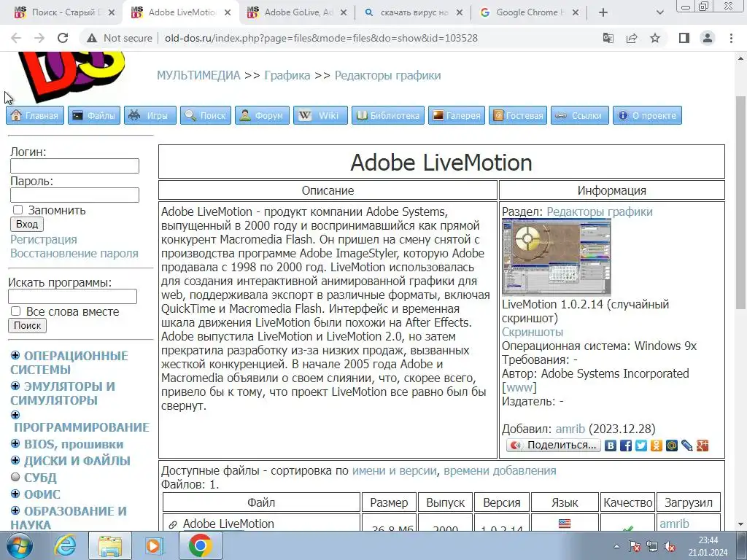Check the Все слова вместе checkbox

pos(16,311)
